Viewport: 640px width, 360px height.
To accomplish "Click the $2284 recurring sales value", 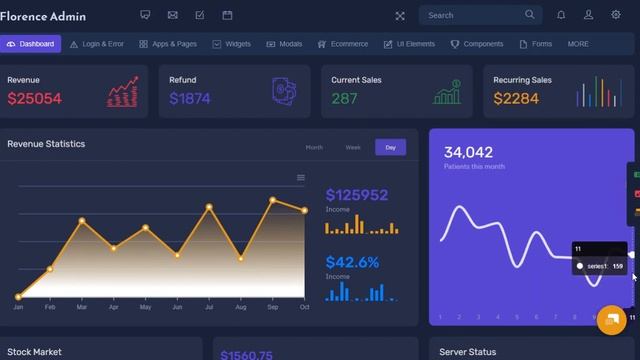I will (516, 98).
